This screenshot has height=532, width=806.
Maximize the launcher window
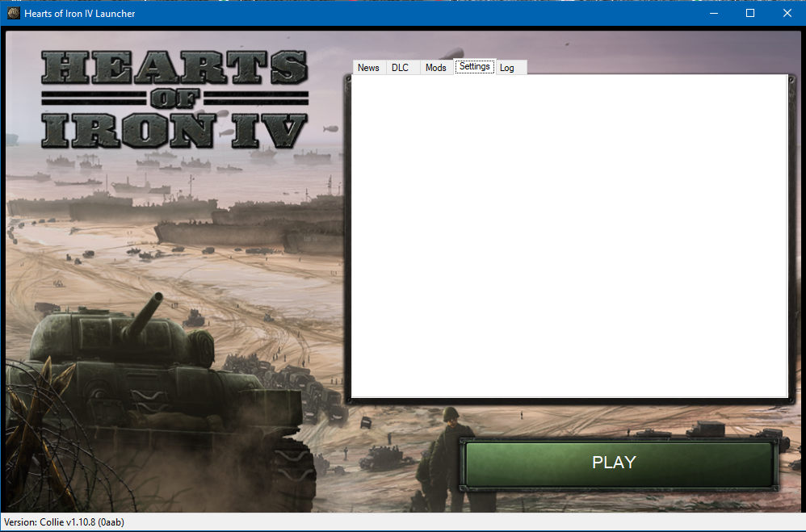click(750, 13)
